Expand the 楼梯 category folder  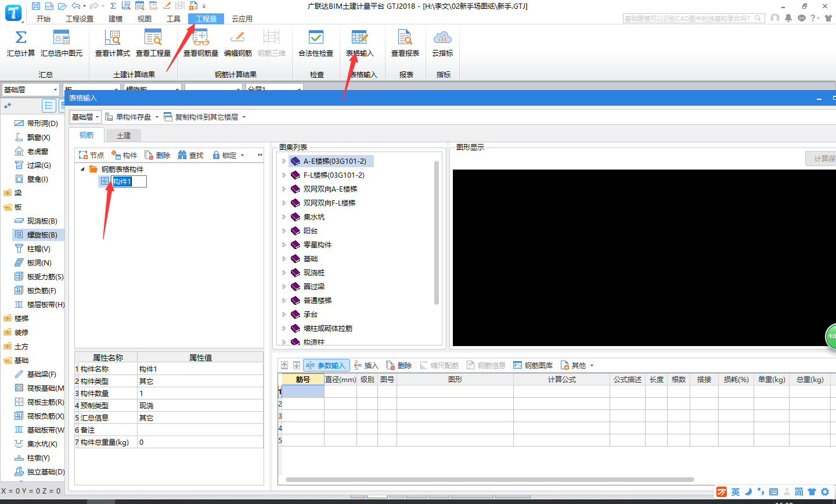pos(8,318)
